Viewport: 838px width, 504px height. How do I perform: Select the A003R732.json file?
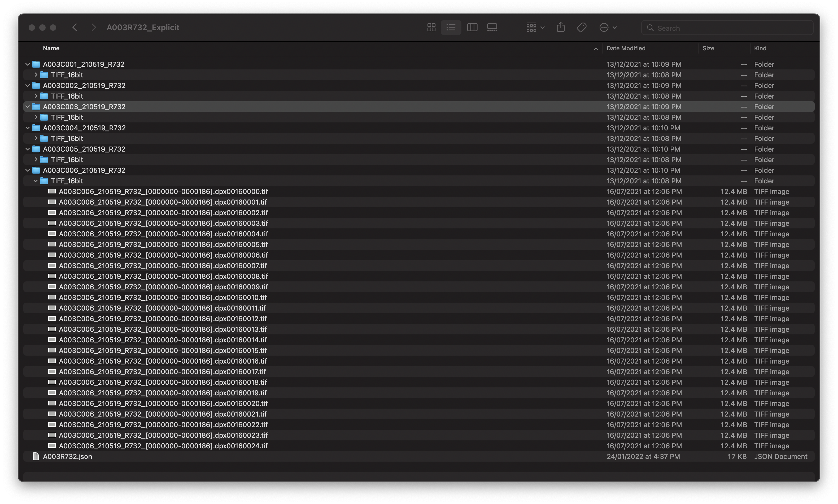pyautogui.click(x=67, y=457)
